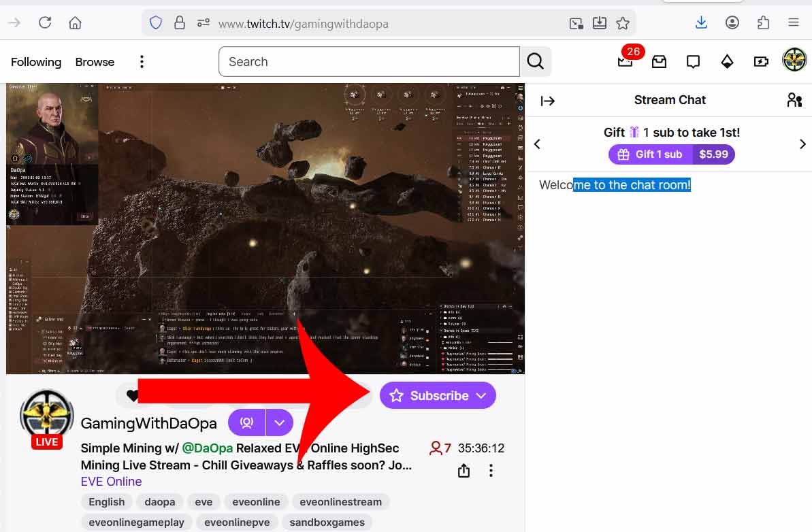Open the chat community users icon
Image resolution: width=812 pixels, height=532 pixels.
tap(794, 100)
